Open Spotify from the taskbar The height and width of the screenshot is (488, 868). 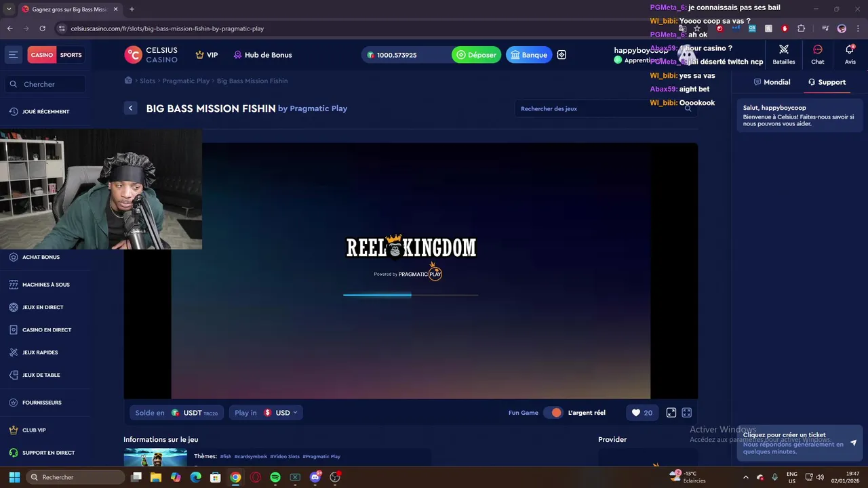click(275, 477)
